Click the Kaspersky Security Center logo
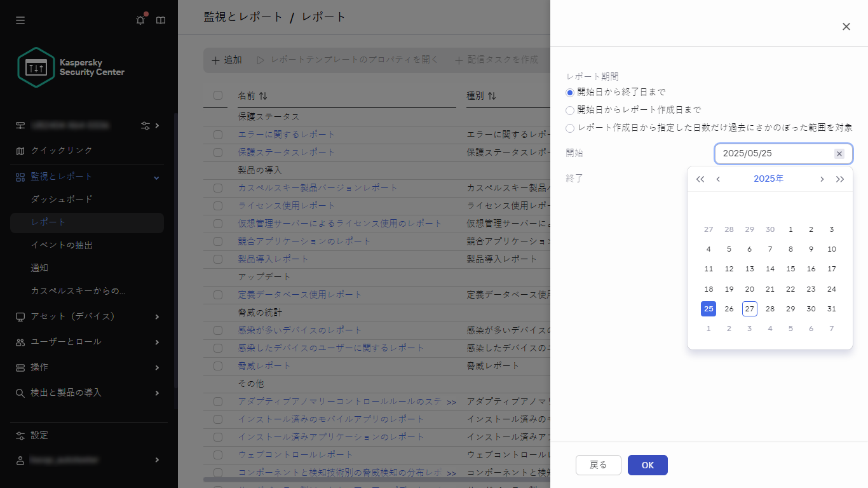868x488 pixels. point(36,66)
